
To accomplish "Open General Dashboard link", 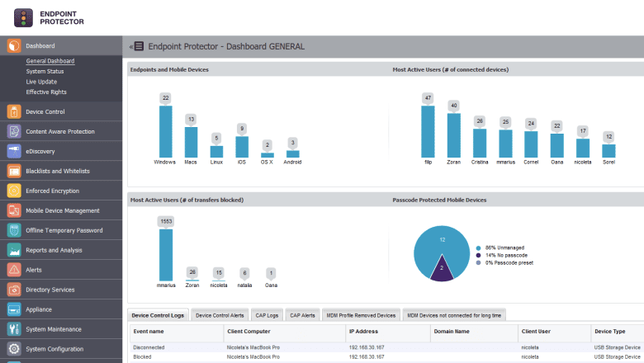I will (x=50, y=61).
